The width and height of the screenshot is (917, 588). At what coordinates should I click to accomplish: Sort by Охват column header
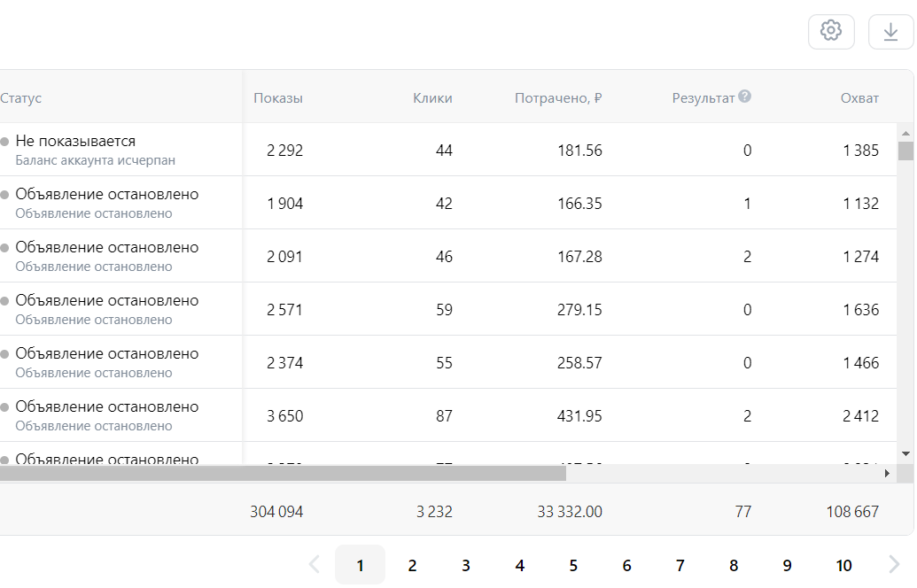pos(859,98)
